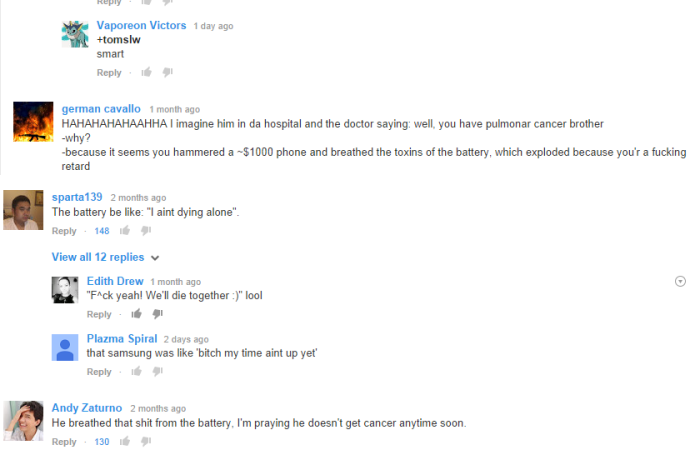Click german cavallo's fire avatar
The height and width of the screenshot is (450, 700).
click(33, 122)
